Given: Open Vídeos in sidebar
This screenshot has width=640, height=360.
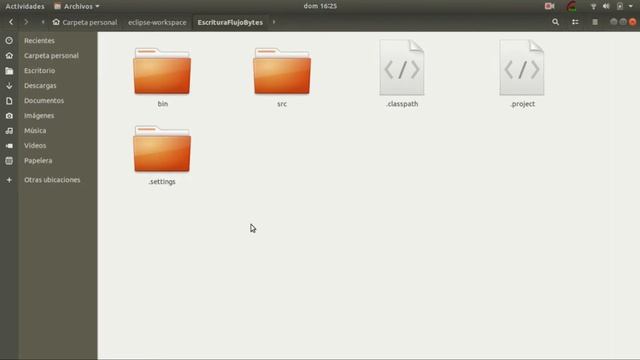Looking at the screenshot, I should [35, 146].
